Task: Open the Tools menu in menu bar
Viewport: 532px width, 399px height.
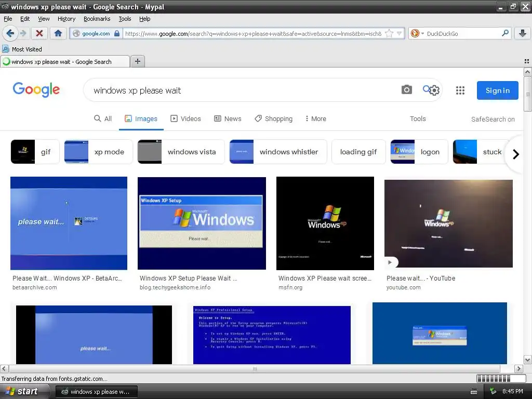Action: (x=125, y=19)
